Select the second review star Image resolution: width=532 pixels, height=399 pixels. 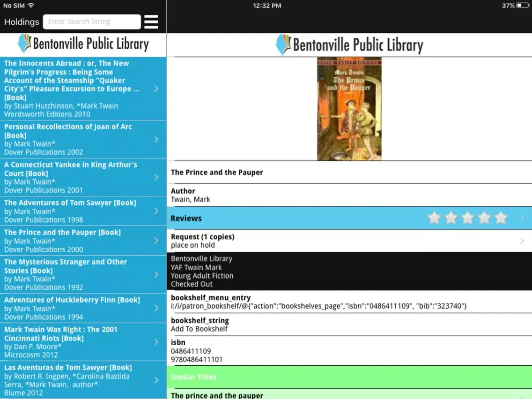point(451,218)
